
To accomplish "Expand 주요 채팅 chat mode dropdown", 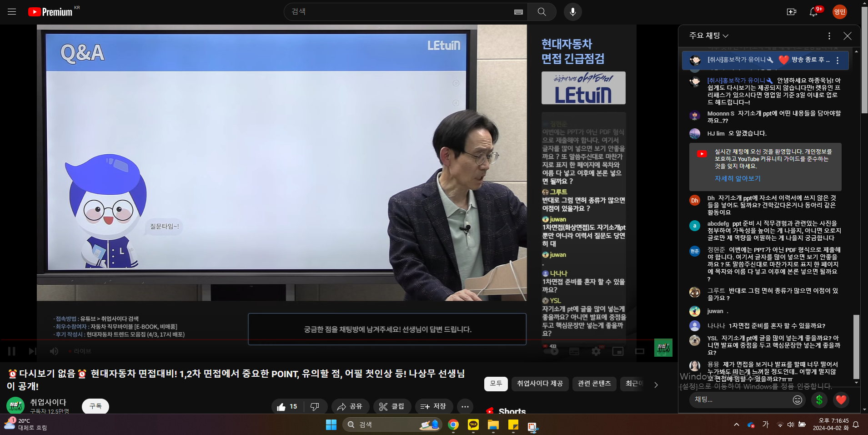I will (x=709, y=35).
